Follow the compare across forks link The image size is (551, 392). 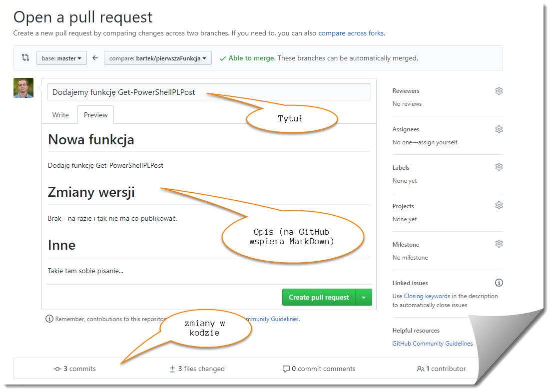click(351, 33)
